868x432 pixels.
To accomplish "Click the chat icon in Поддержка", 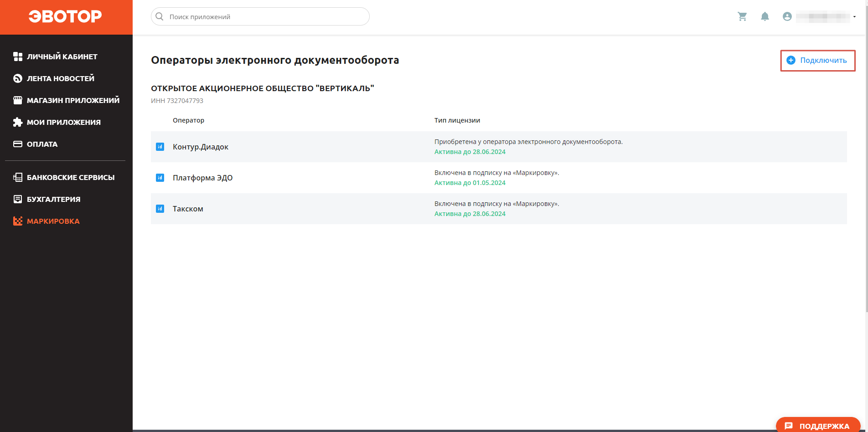I will tap(789, 426).
